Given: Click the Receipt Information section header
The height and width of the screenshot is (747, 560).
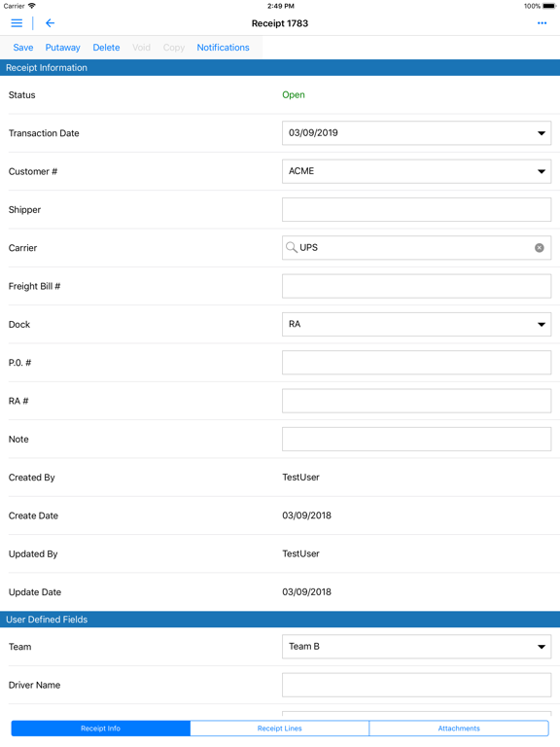Looking at the screenshot, I should (280, 68).
